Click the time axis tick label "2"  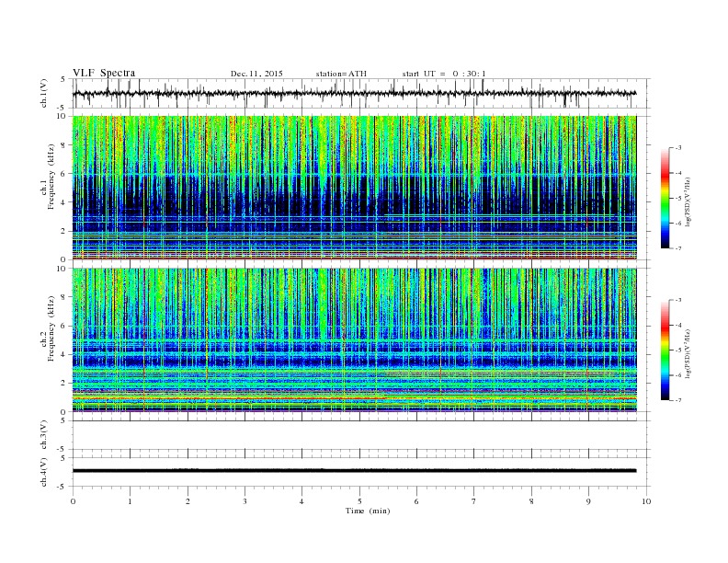coord(188,501)
